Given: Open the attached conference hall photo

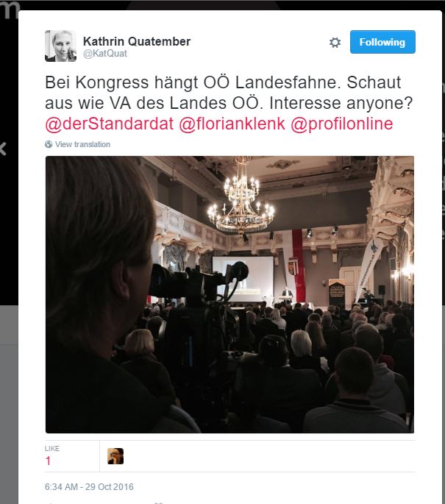Looking at the screenshot, I should (x=229, y=294).
